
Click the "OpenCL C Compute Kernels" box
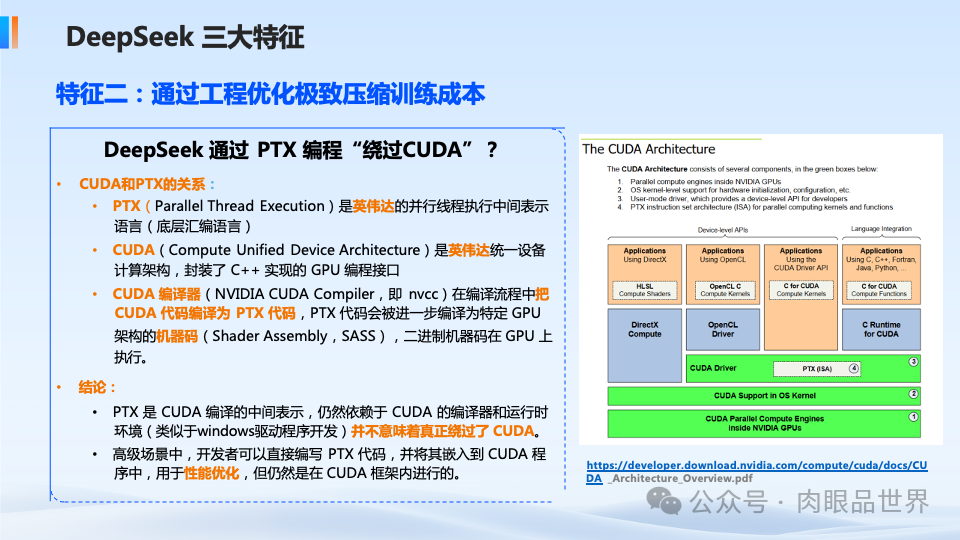(x=725, y=290)
